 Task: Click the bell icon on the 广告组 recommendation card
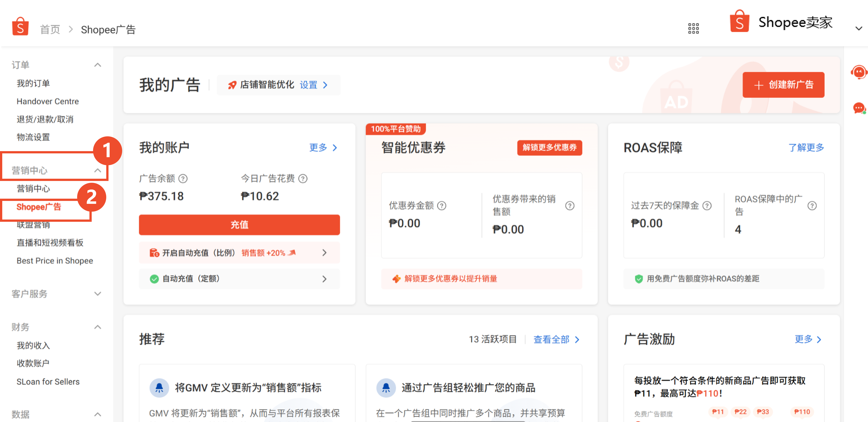coord(386,388)
